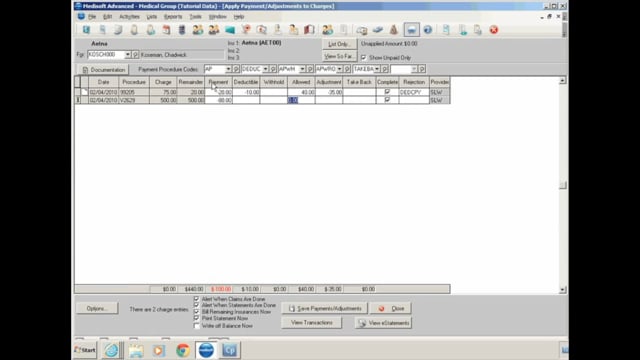640x360 pixels.
Task: Open the APWRO adjustment code dropdown
Action: coord(340,69)
